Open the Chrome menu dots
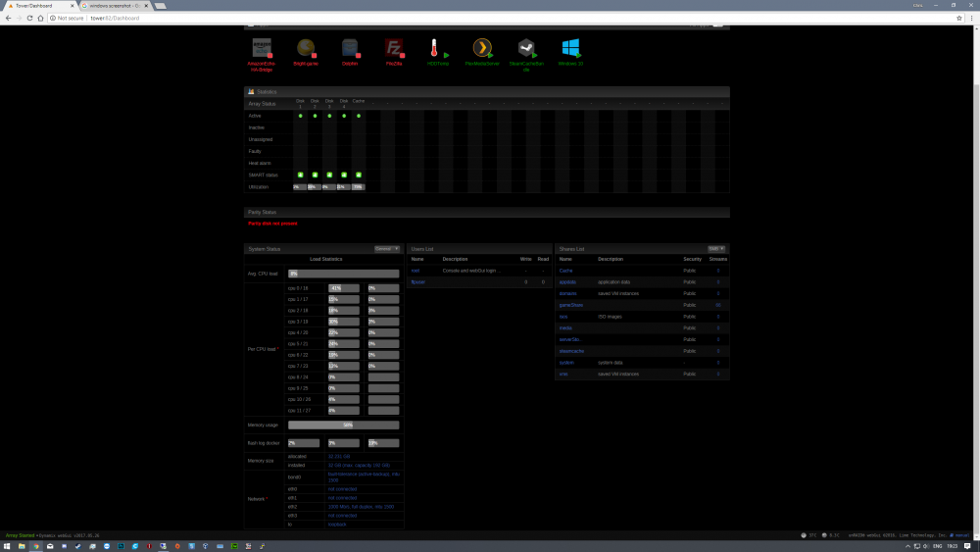 click(x=972, y=18)
